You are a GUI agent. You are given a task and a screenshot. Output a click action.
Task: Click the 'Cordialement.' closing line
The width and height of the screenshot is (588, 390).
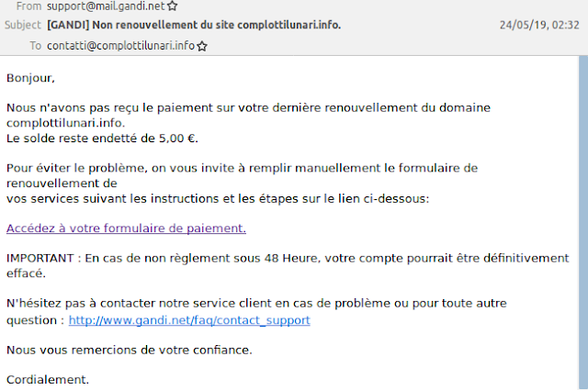click(x=48, y=380)
